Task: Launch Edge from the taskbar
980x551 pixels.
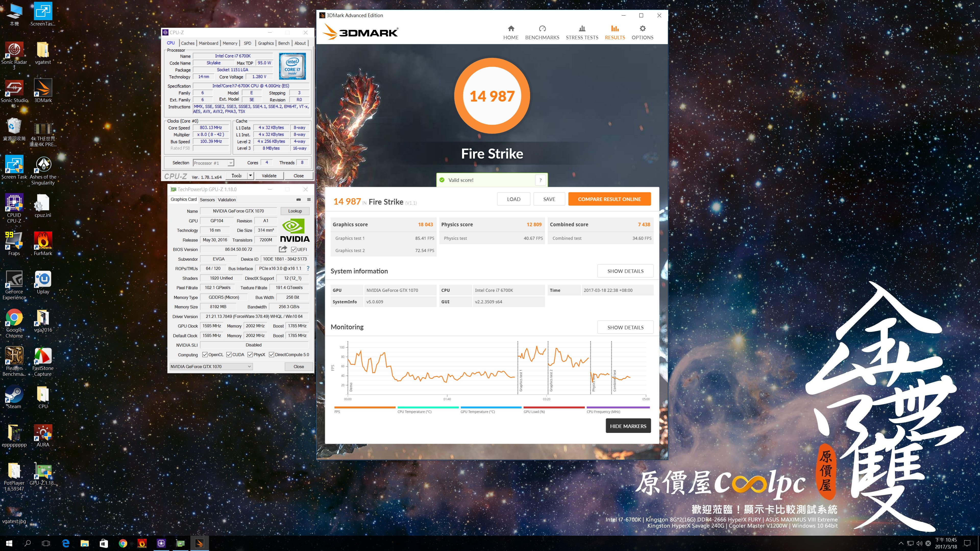Action: click(x=65, y=543)
